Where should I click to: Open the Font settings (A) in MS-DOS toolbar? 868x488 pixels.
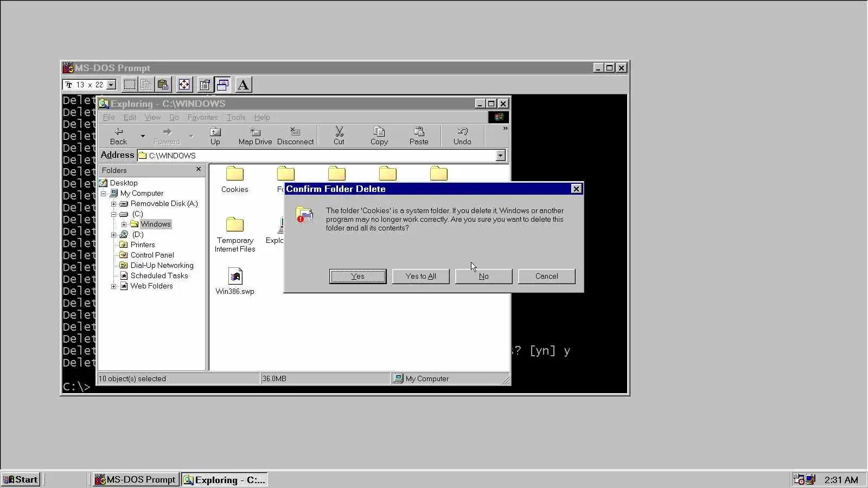[x=244, y=85]
